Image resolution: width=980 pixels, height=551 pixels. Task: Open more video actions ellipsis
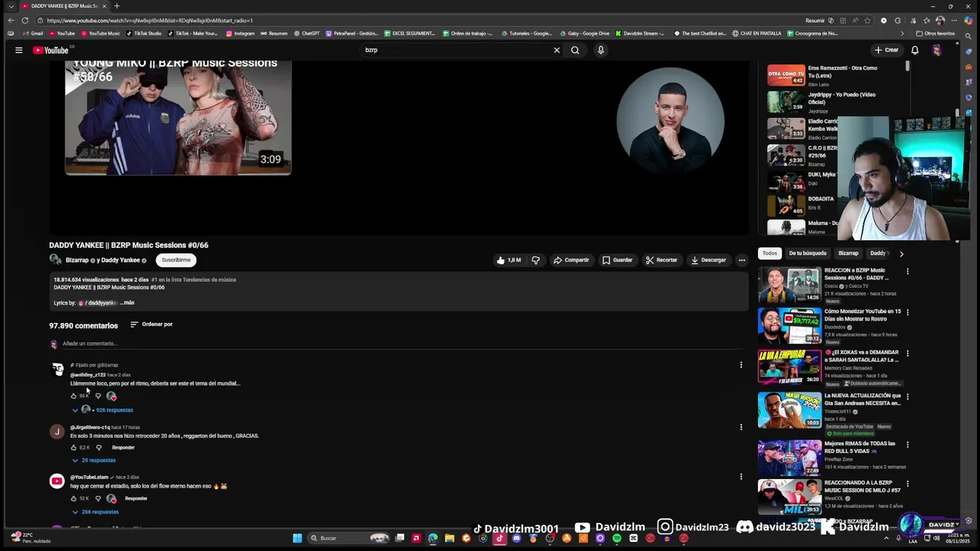742,260
